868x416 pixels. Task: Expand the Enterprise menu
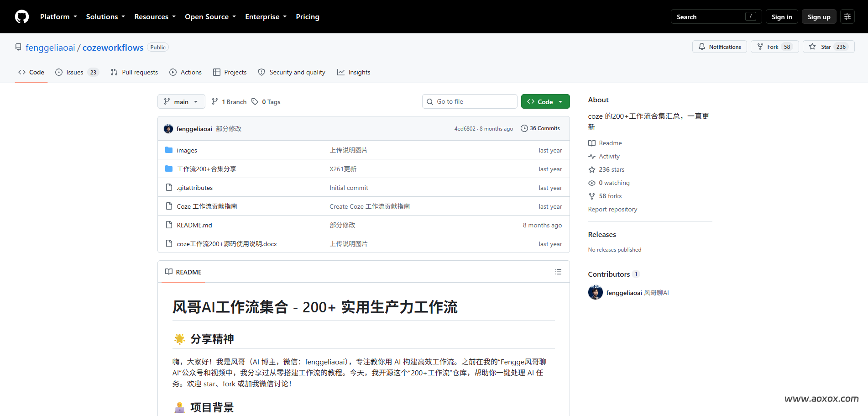pyautogui.click(x=266, y=16)
